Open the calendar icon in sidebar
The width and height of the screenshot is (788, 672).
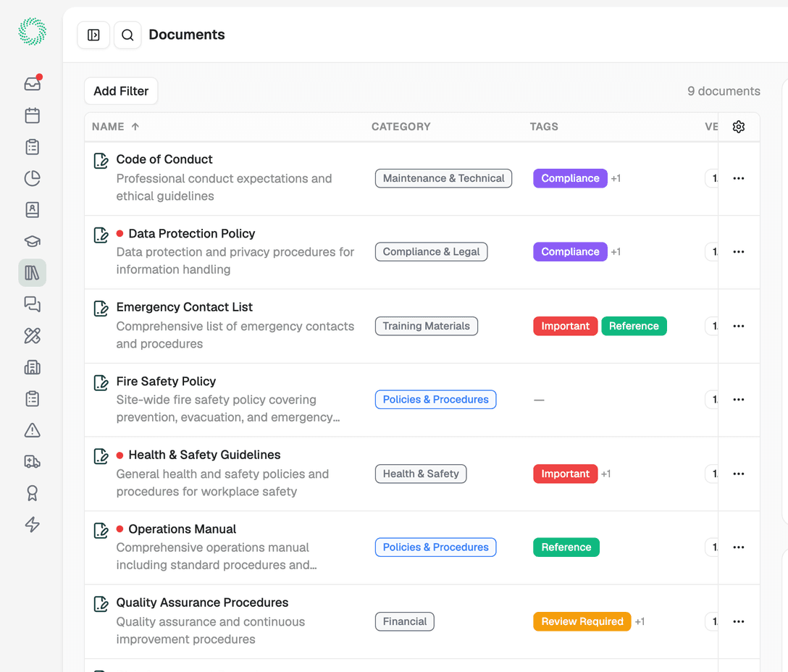[x=32, y=116]
